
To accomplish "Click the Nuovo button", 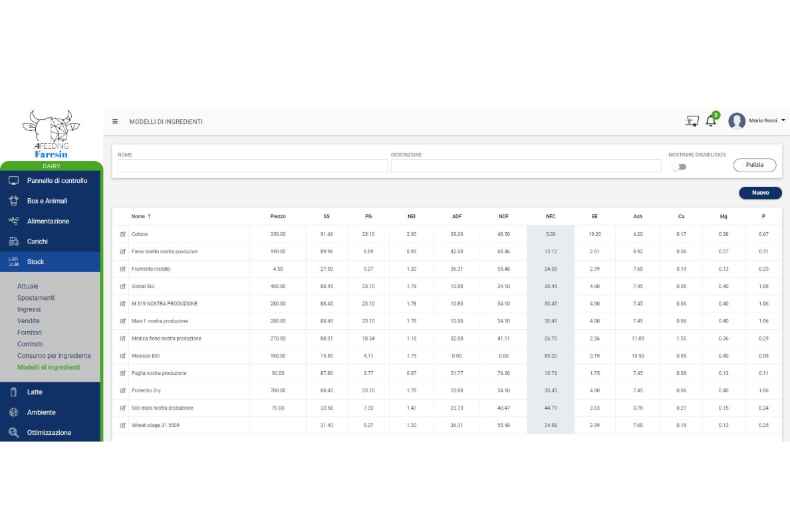I will 760,193.
